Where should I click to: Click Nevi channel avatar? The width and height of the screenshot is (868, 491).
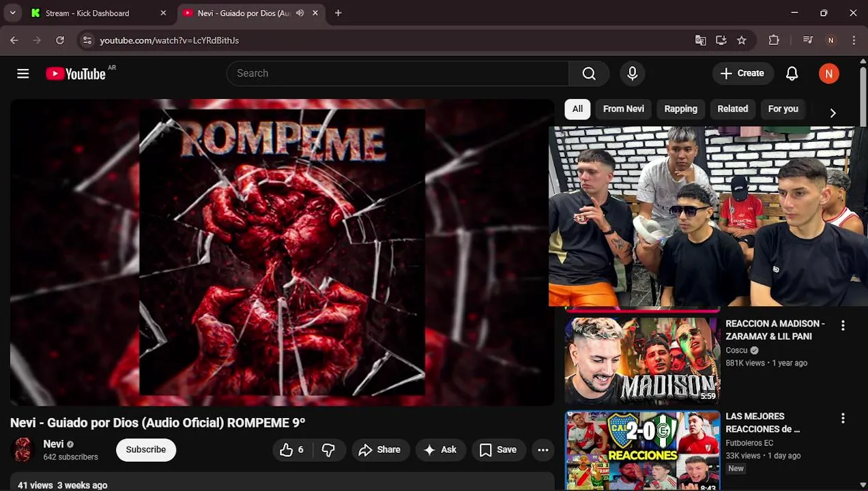pyautogui.click(x=23, y=450)
